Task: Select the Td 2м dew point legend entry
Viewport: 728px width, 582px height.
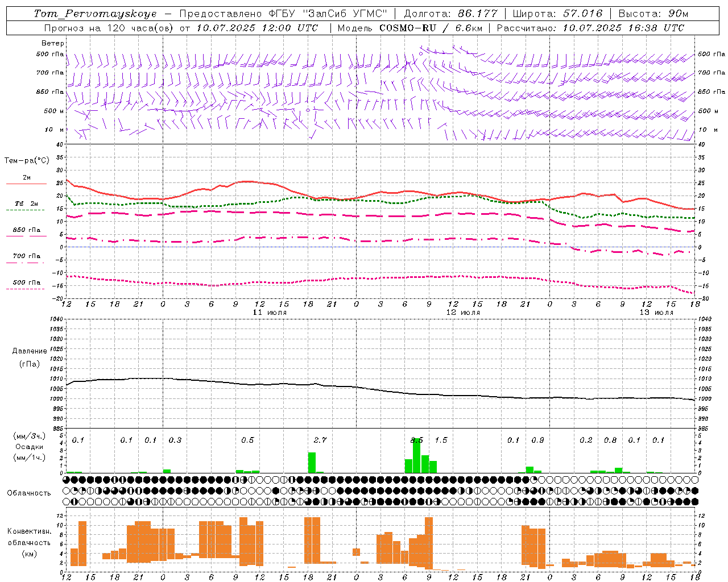Action: tap(27, 203)
